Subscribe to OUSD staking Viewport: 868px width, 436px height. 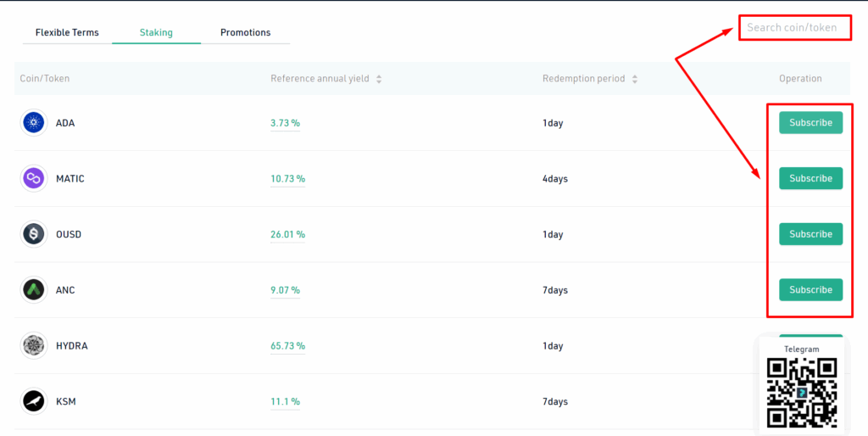[811, 234]
